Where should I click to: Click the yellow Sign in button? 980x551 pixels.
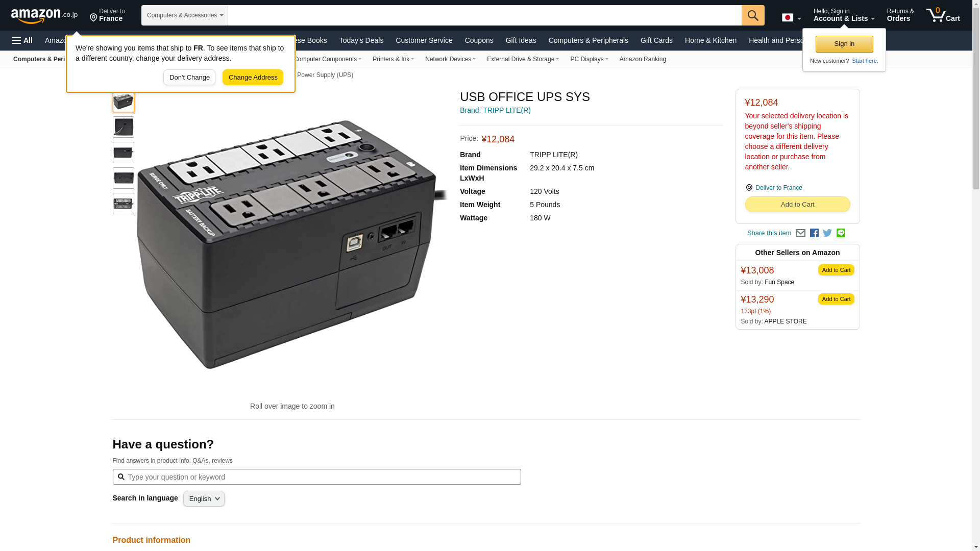click(x=844, y=44)
